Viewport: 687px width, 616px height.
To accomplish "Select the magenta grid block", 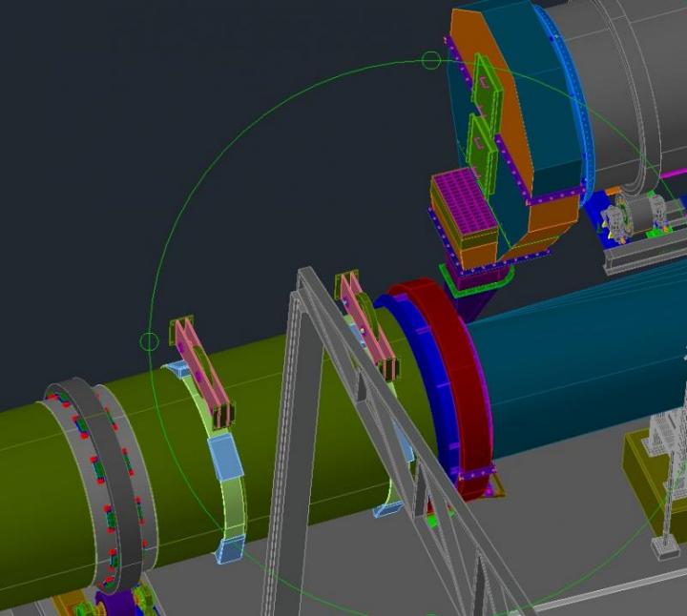I will point(466,203).
